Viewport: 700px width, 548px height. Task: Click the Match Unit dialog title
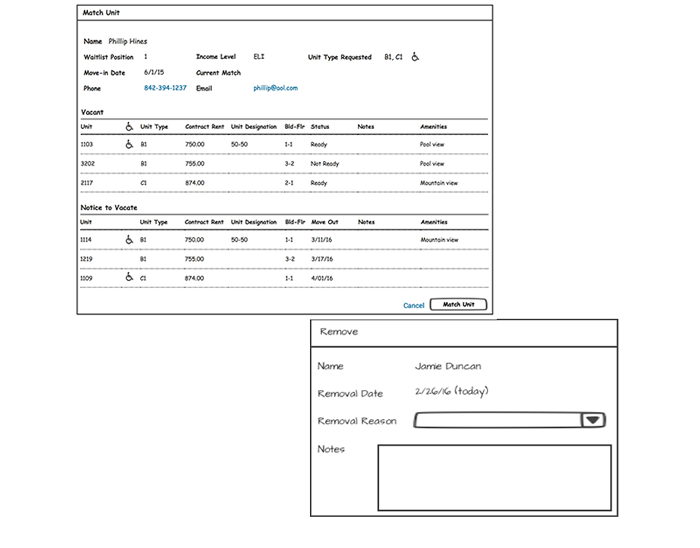pos(101,12)
